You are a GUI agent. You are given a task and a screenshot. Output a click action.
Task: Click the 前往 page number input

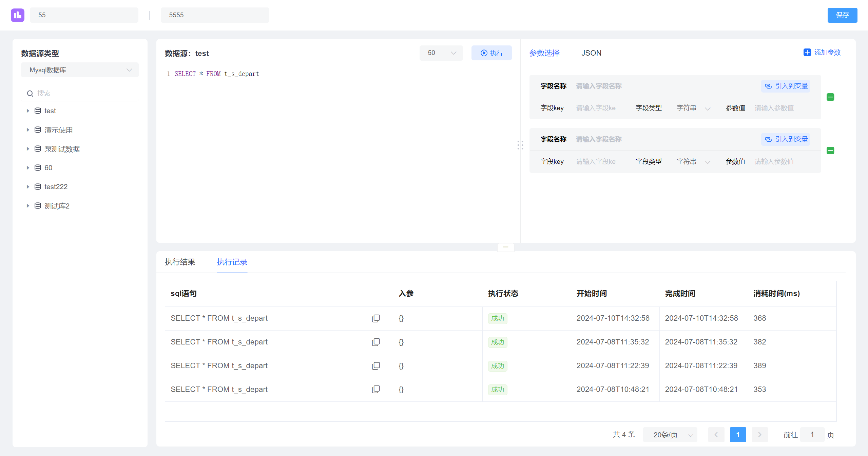click(x=812, y=435)
